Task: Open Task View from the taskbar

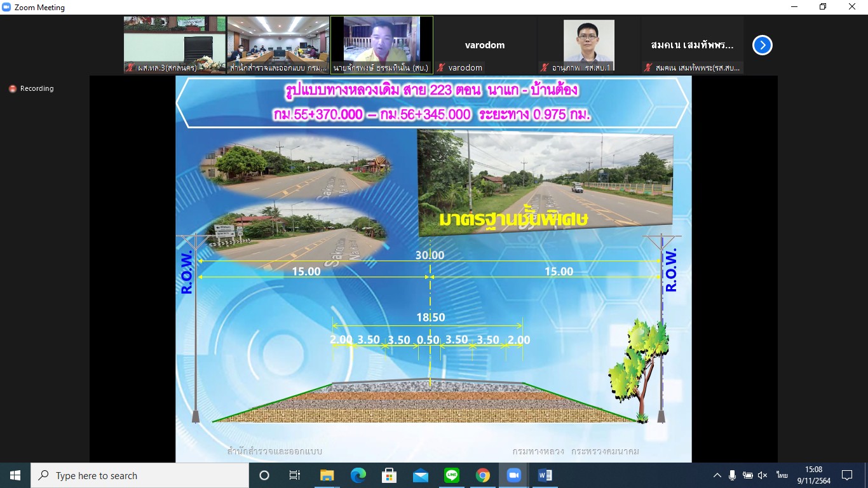Action: tap(295, 475)
